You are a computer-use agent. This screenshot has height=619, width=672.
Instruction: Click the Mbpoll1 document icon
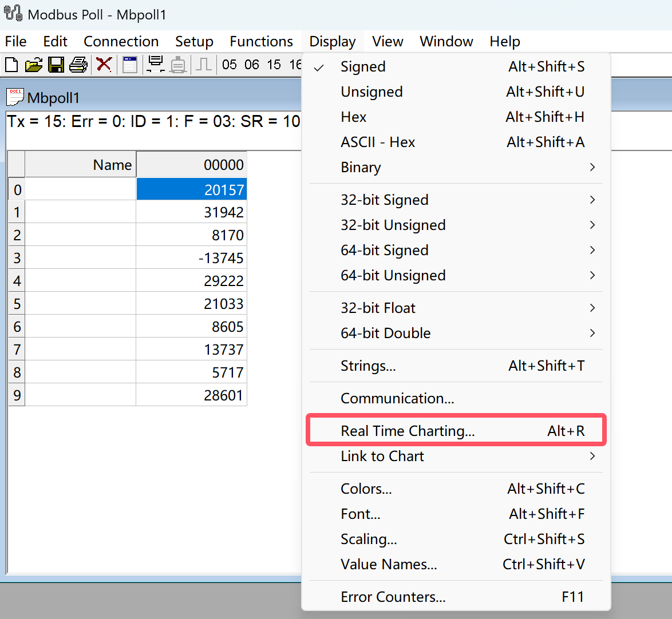pos(15,97)
